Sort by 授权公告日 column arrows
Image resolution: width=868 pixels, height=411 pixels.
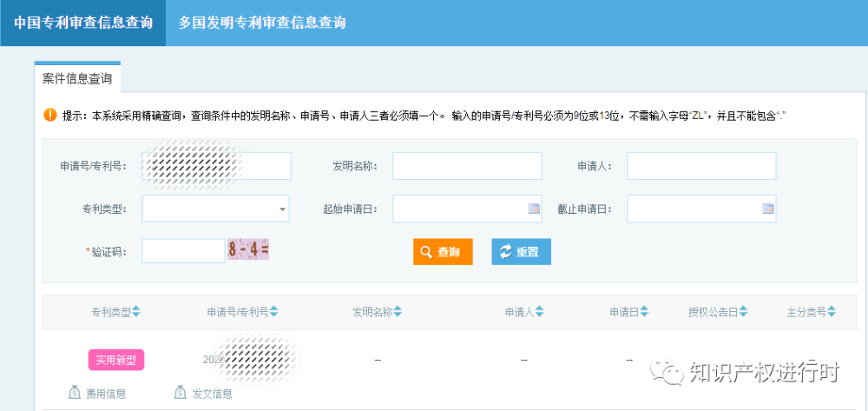(x=744, y=313)
